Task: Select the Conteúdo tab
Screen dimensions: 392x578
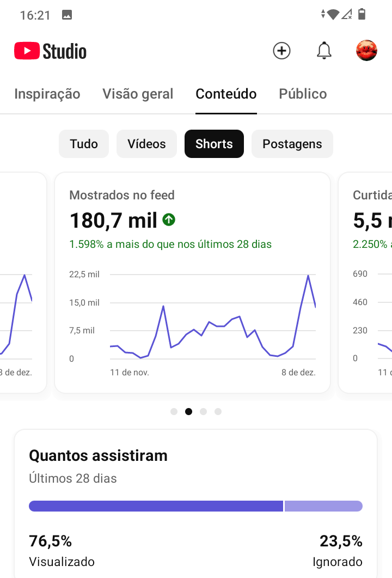Action: (226, 94)
